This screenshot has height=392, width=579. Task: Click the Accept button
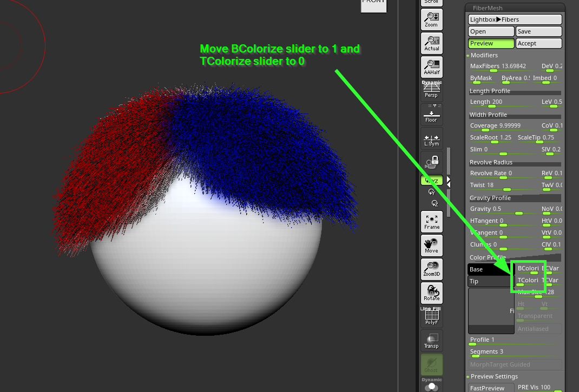[x=539, y=43]
